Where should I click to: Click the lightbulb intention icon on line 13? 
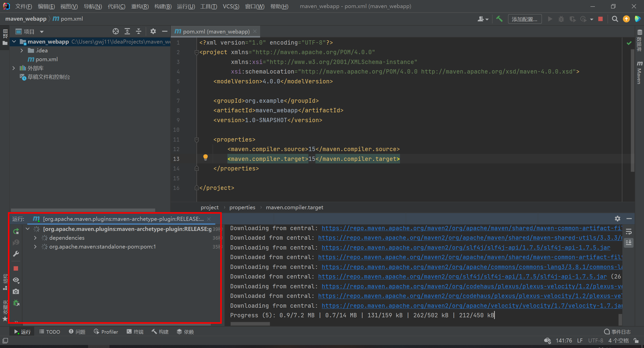(205, 157)
